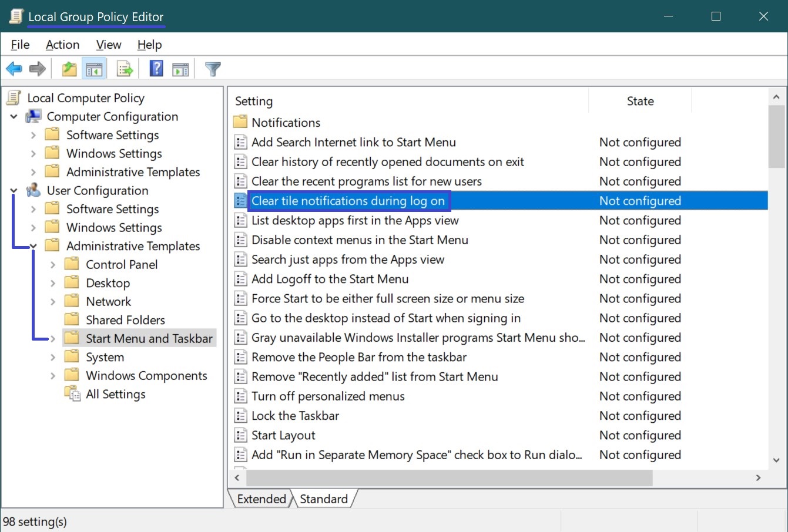Image resolution: width=788 pixels, height=532 pixels.
Task: Click policy icon beside Lock the Taskbar
Action: [x=240, y=416]
